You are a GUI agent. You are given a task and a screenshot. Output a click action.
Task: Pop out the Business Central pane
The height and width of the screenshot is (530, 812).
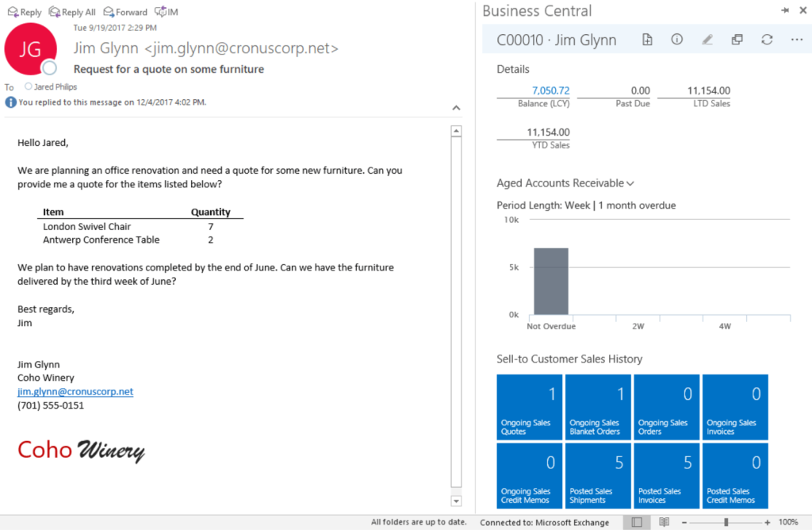(737, 38)
